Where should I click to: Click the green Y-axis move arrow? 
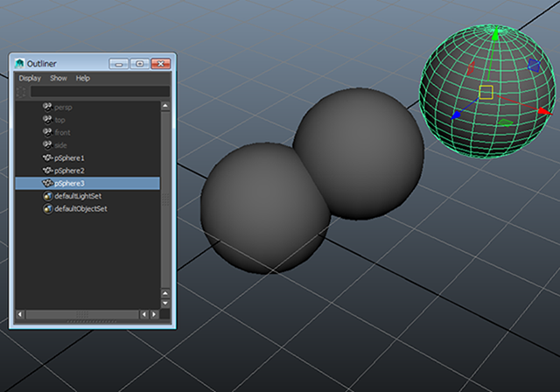point(495,34)
